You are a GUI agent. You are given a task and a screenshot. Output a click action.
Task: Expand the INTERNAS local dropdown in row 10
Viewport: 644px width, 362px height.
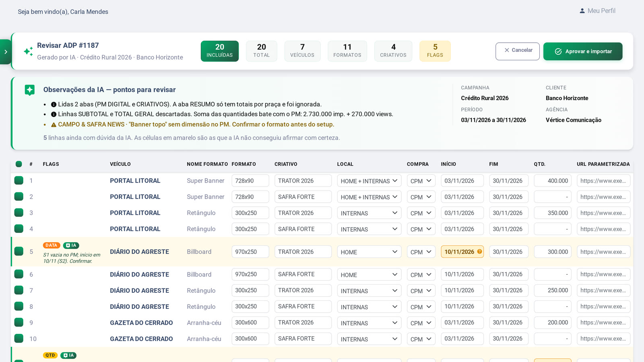[x=369, y=339]
